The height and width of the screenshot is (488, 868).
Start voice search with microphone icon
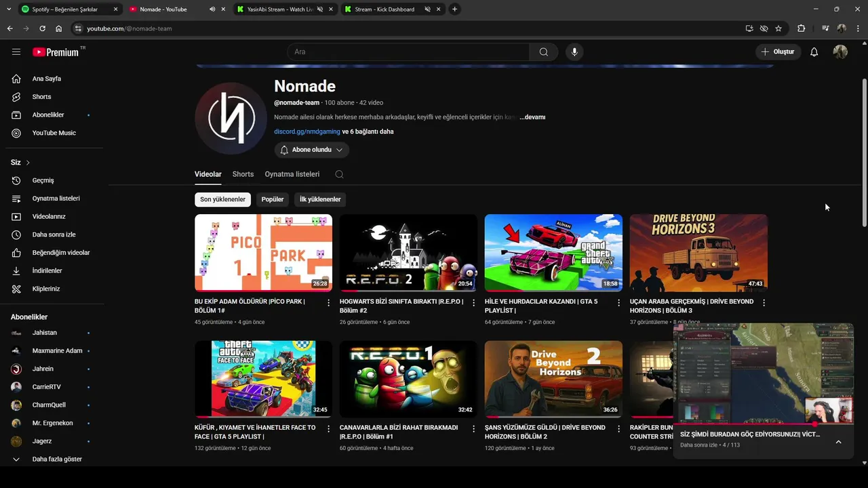click(574, 52)
